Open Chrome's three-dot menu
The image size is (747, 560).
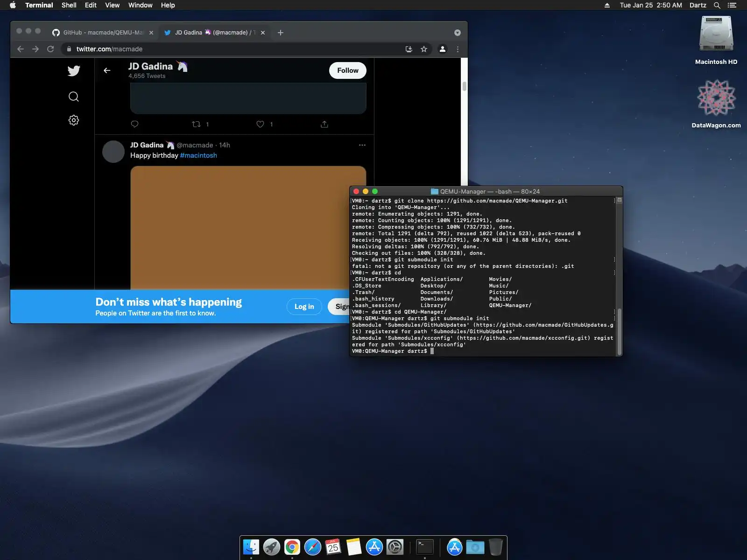click(458, 49)
